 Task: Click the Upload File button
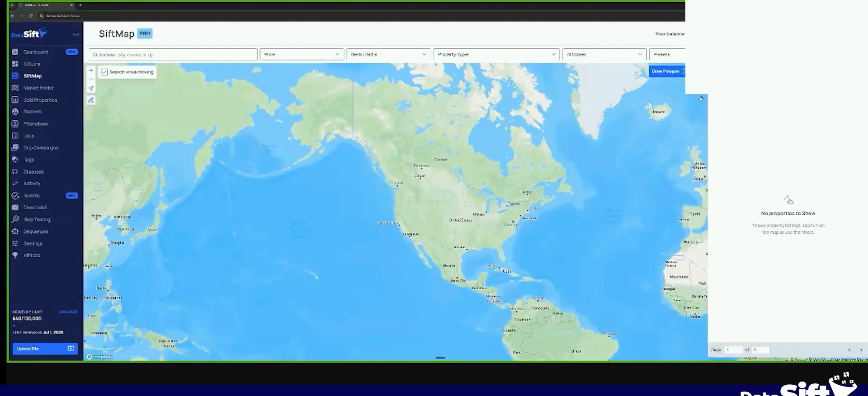[x=45, y=349]
